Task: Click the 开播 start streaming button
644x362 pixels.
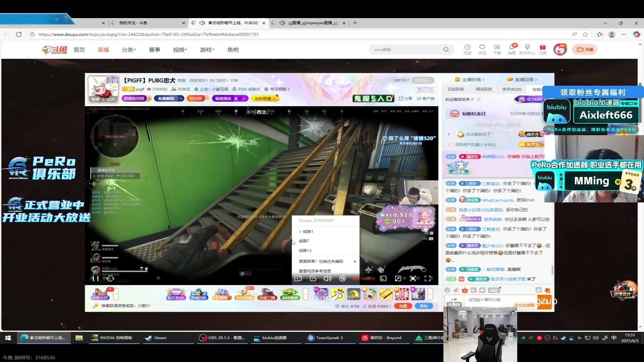Action: point(585,50)
